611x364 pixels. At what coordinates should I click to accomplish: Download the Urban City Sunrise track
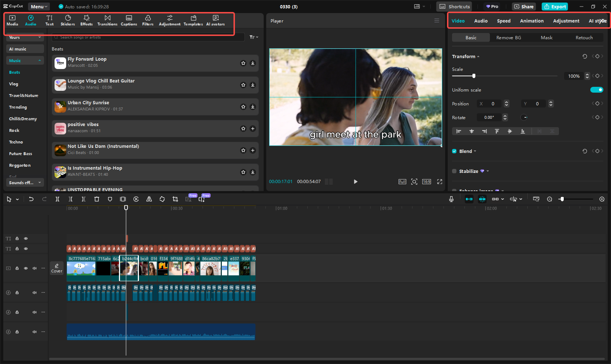[253, 107]
